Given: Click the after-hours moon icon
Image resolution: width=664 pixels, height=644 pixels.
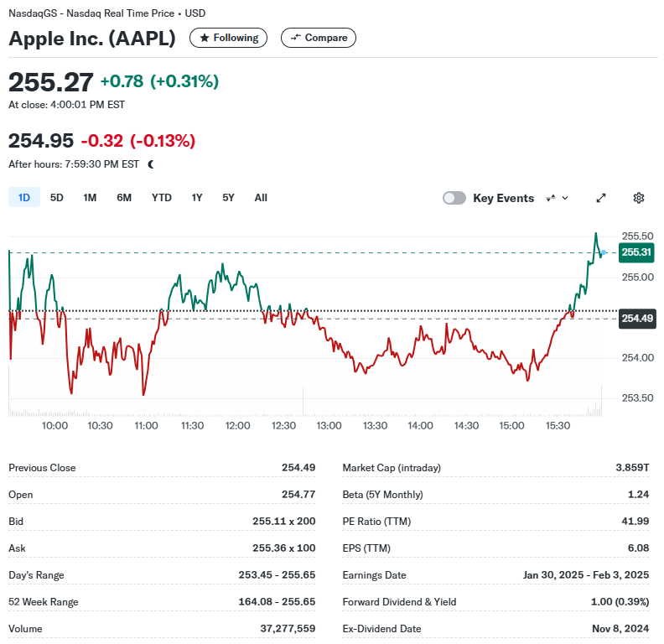Looking at the screenshot, I should (x=151, y=164).
